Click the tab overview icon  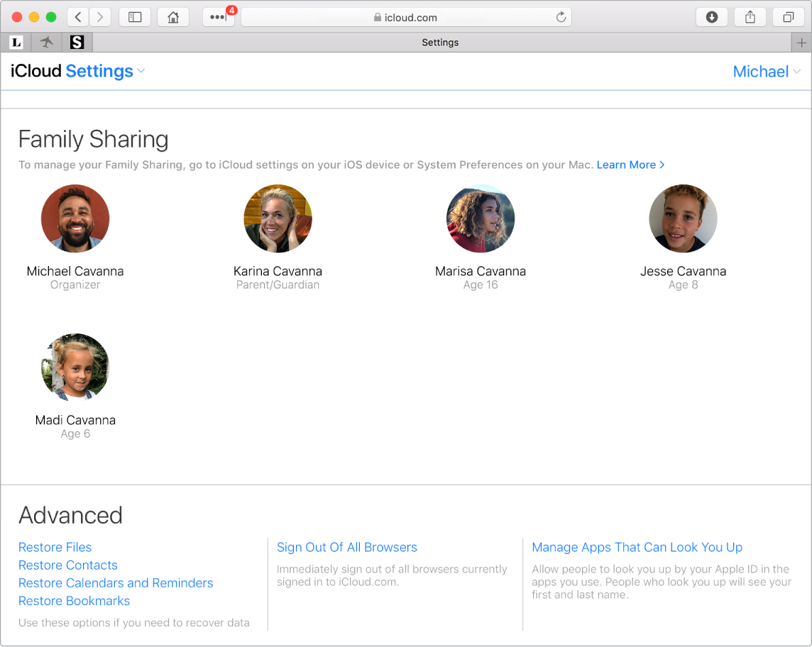[788, 17]
